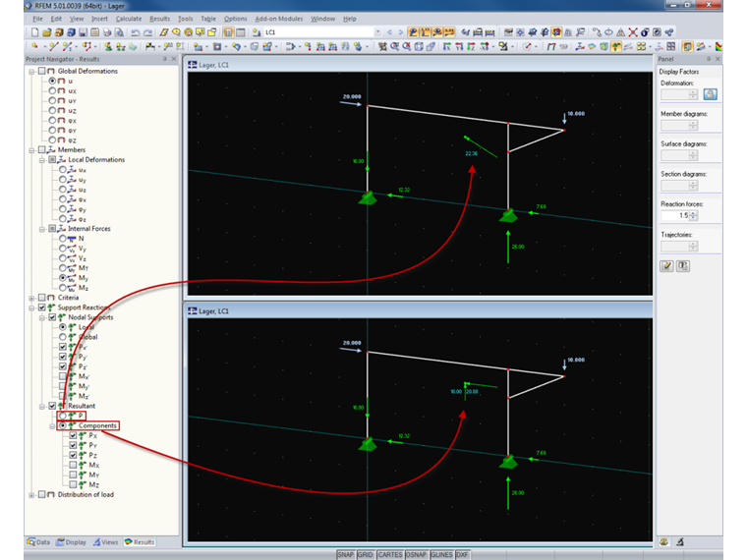
Task: Collapse the Members tree node
Action: coord(31,150)
